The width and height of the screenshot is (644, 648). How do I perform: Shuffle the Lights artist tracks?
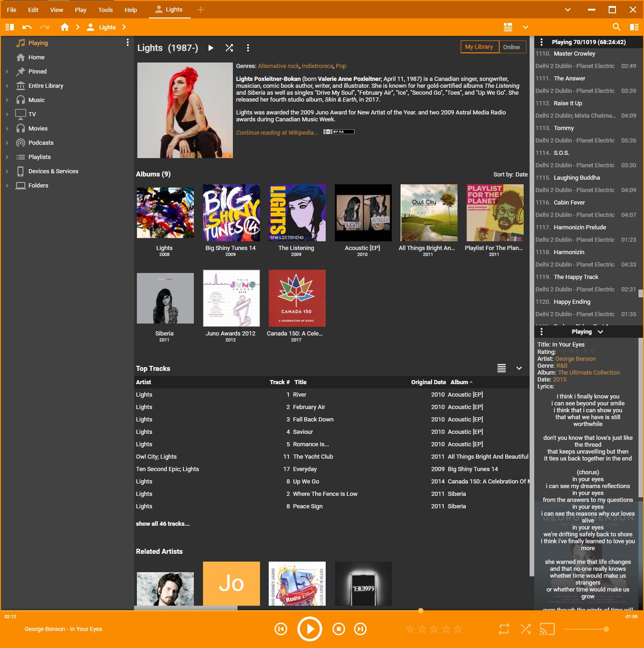coord(229,48)
